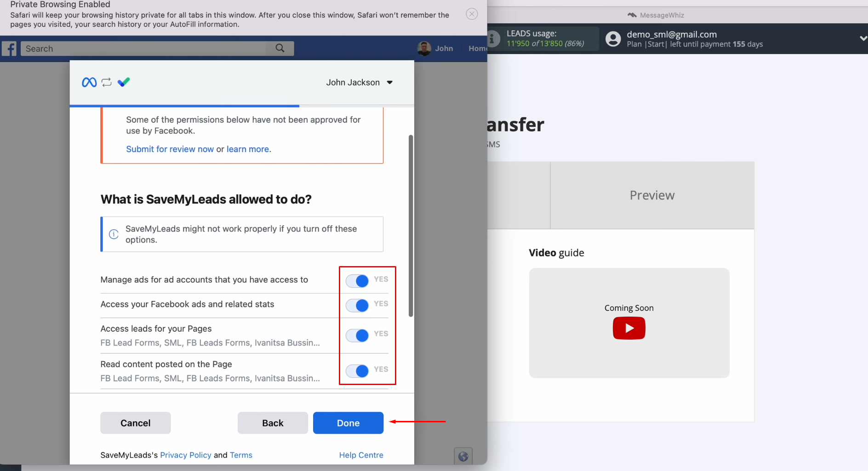Open the learn more link
Image resolution: width=868 pixels, height=471 pixels.
(x=248, y=149)
